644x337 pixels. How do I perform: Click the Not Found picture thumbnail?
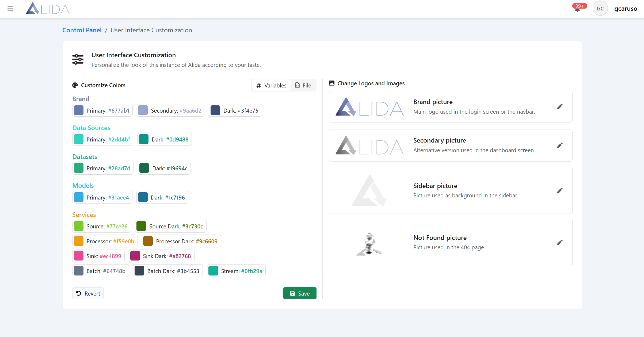coord(369,244)
